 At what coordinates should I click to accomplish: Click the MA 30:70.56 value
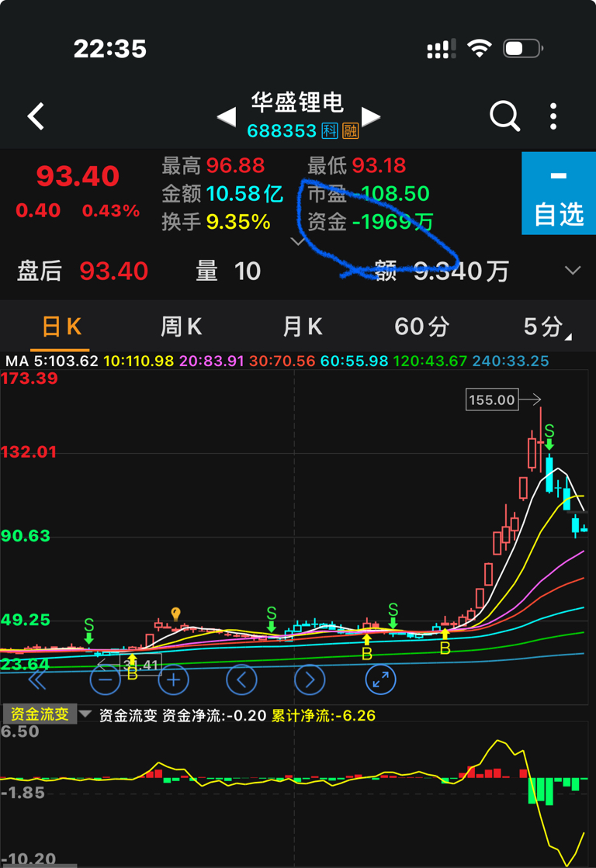282,361
